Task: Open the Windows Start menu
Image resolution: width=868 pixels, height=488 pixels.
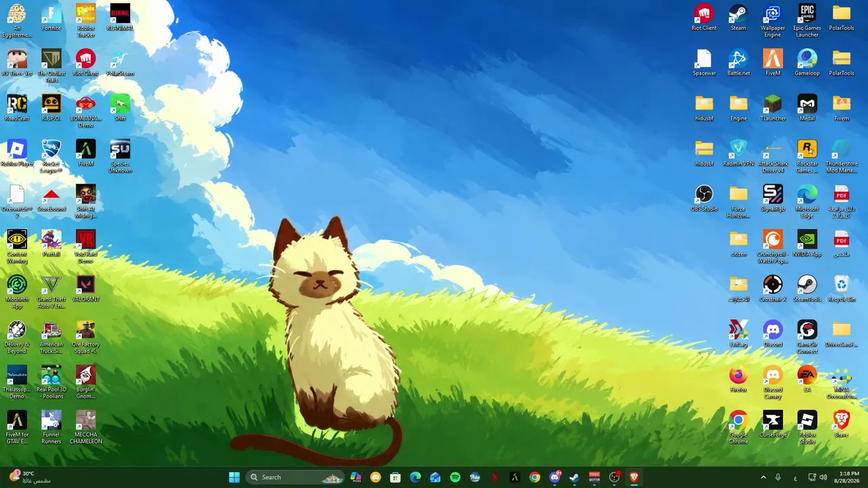Action: (x=234, y=477)
